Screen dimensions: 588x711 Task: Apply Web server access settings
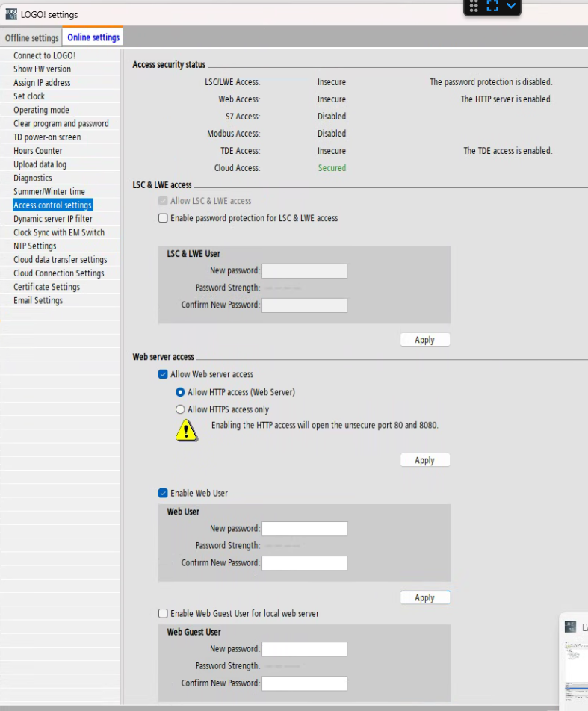click(x=424, y=460)
